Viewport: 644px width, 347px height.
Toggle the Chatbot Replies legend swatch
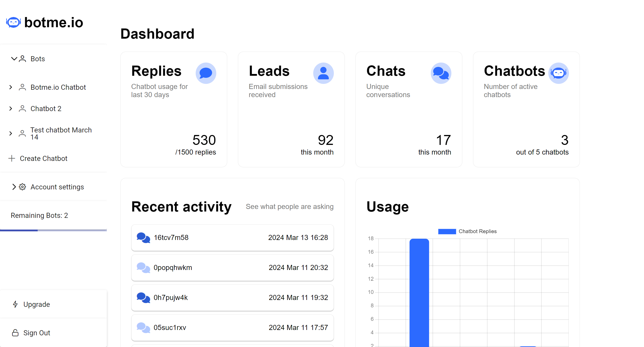pyautogui.click(x=447, y=231)
